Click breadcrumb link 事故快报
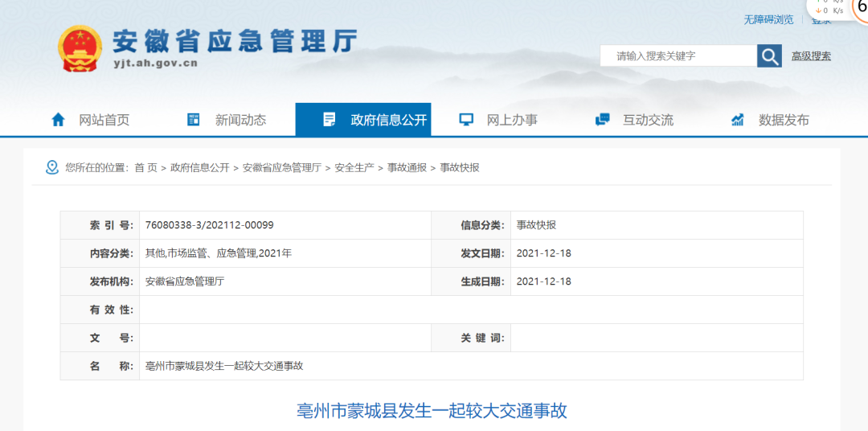 [460, 168]
